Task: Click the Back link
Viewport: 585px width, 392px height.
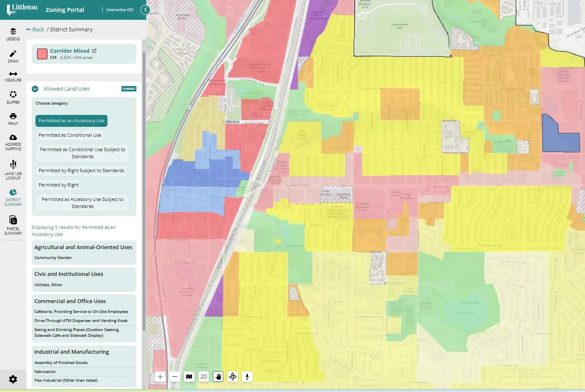Action: pyautogui.click(x=35, y=29)
